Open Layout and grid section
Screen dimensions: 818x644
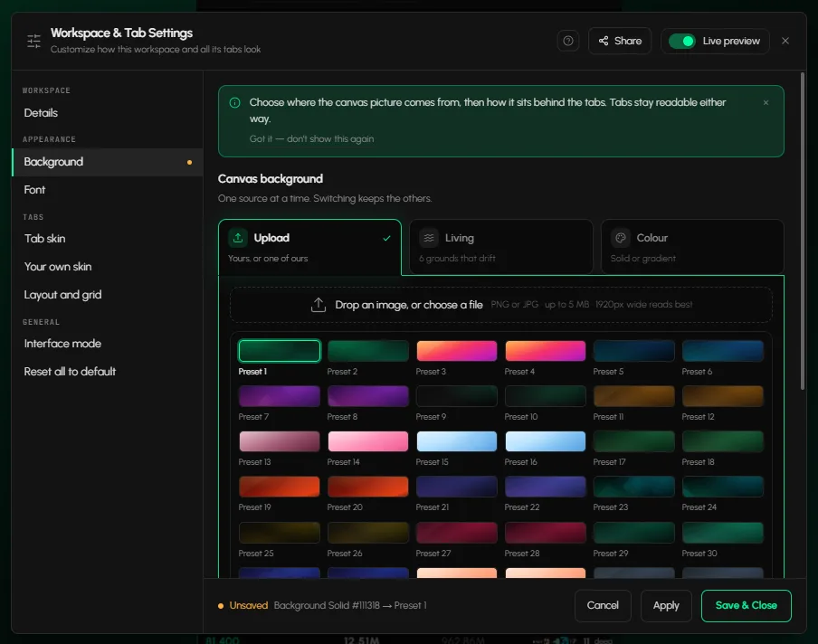click(x=108, y=295)
